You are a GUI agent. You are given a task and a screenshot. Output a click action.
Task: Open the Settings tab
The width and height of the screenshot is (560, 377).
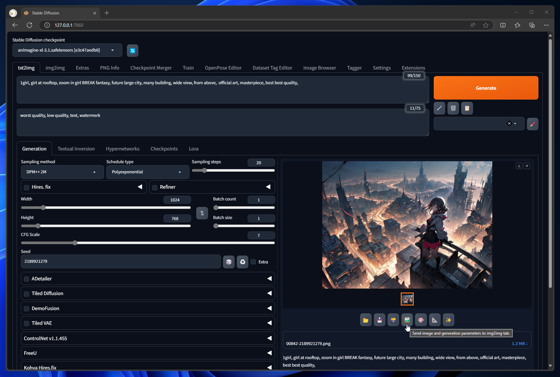[381, 68]
